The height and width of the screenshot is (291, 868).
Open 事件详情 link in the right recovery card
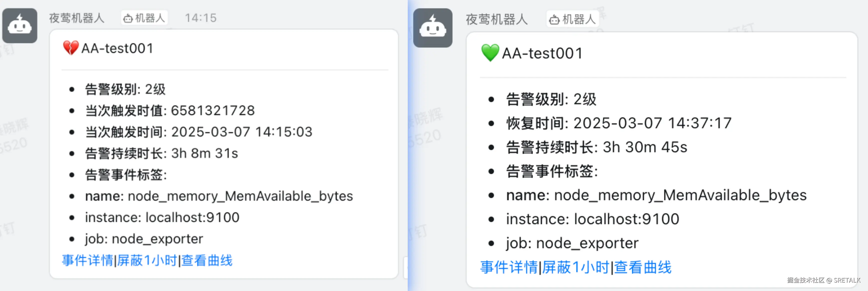pos(509,267)
